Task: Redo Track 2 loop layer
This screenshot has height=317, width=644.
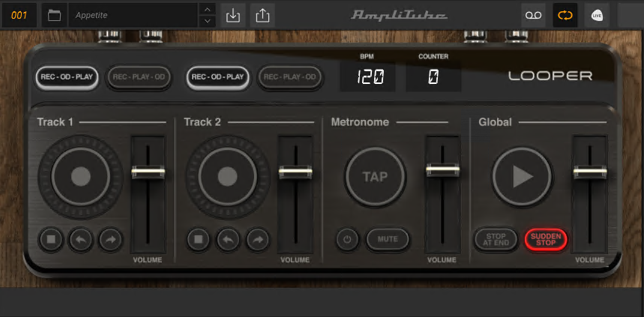Action: (x=257, y=240)
